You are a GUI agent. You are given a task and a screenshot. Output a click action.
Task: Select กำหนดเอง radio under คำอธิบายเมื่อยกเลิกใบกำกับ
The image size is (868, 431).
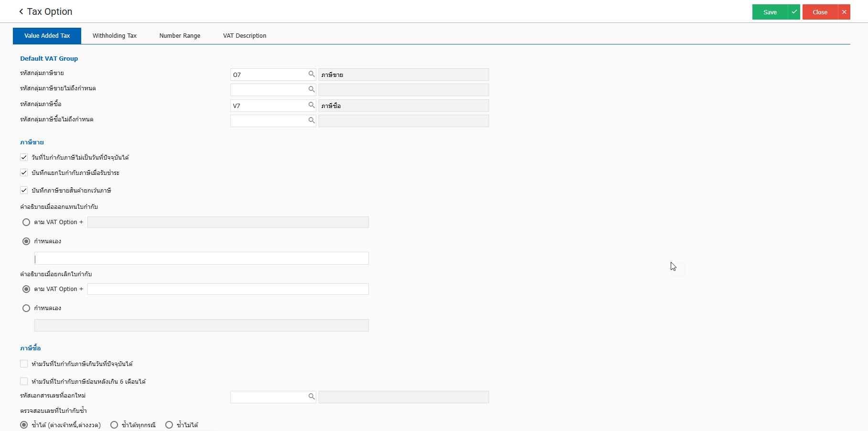tap(26, 308)
